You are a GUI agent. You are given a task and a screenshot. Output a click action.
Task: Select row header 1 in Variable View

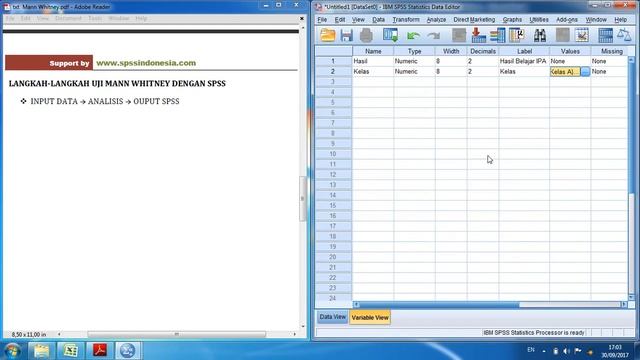[333, 61]
